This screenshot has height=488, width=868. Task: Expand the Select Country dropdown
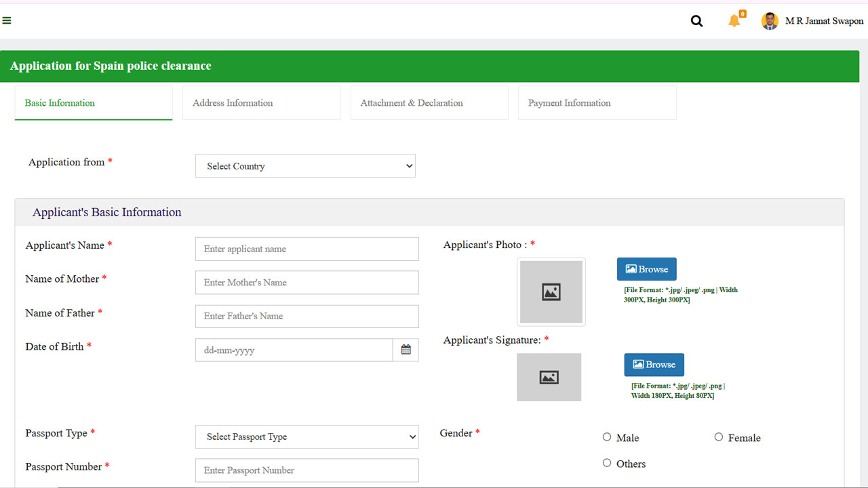(305, 166)
